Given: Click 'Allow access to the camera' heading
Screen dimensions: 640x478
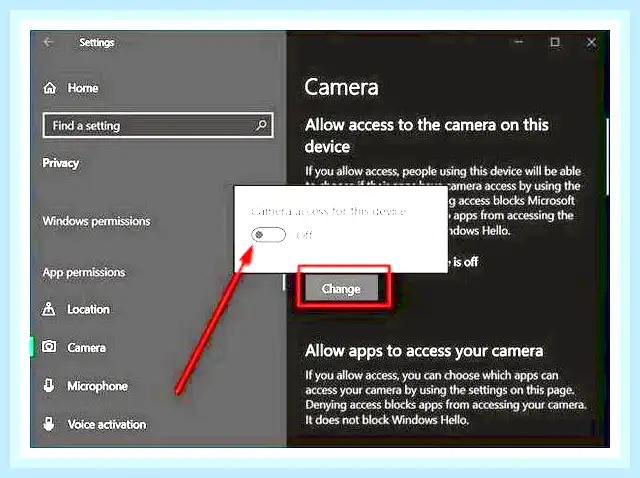Looking at the screenshot, I should coord(427,136).
